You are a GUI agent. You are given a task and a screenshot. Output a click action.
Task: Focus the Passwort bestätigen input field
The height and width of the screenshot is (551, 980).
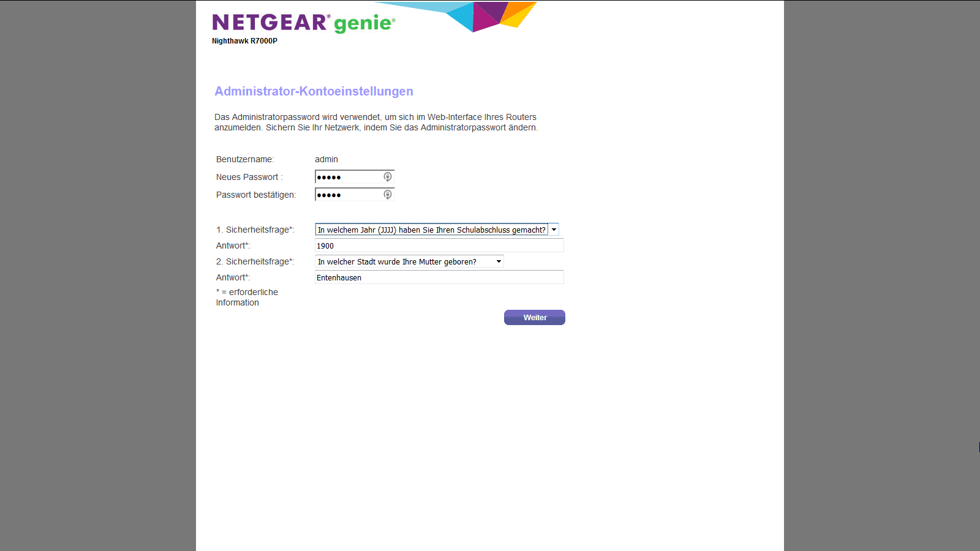(355, 195)
